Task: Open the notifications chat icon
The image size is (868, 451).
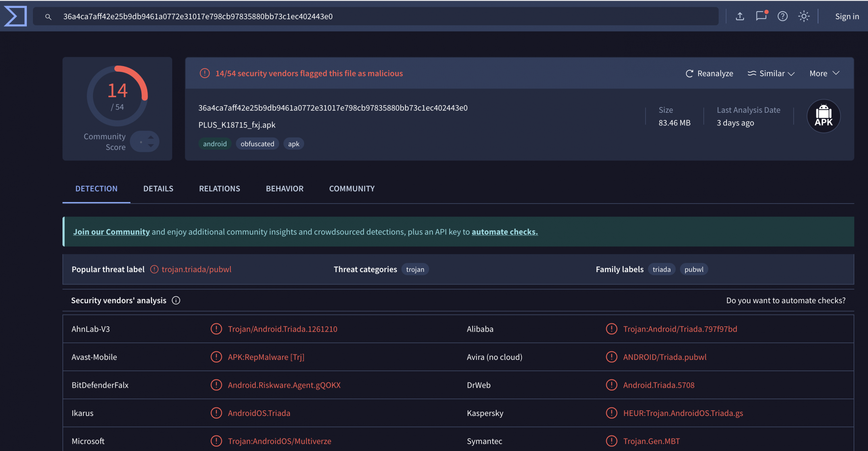Action: (x=761, y=16)
